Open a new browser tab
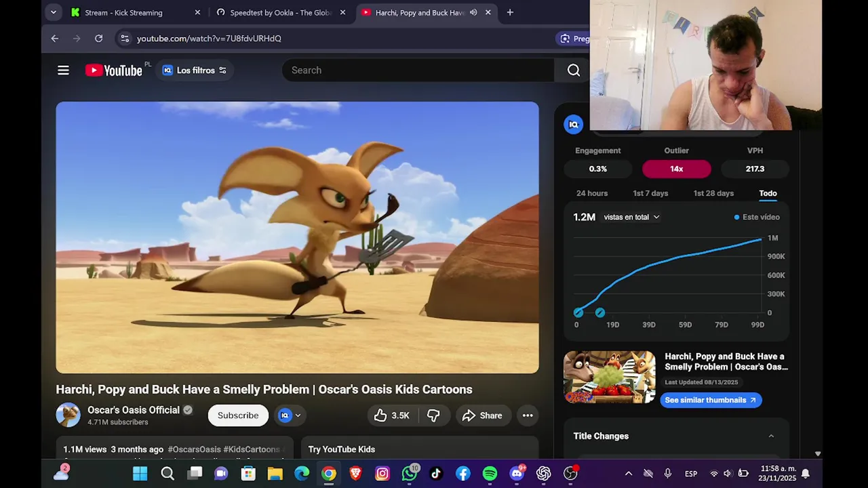The width and height of the screenshot is (868, 488). (x=510, y=12)
